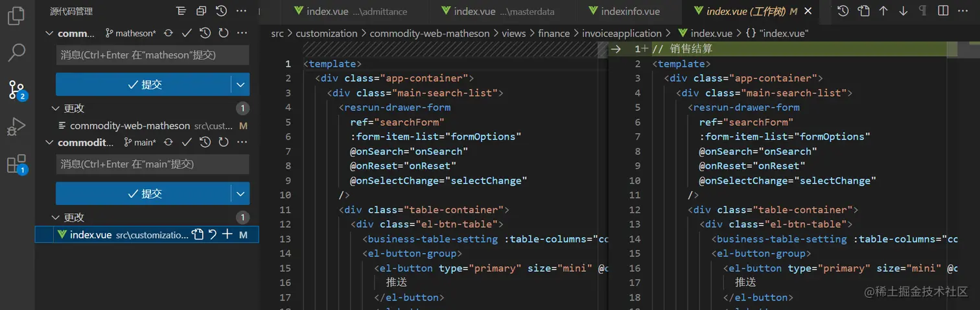Collapse the matheson repository section
The width and height of the screenshot is (980, 310).
(49, 33)
